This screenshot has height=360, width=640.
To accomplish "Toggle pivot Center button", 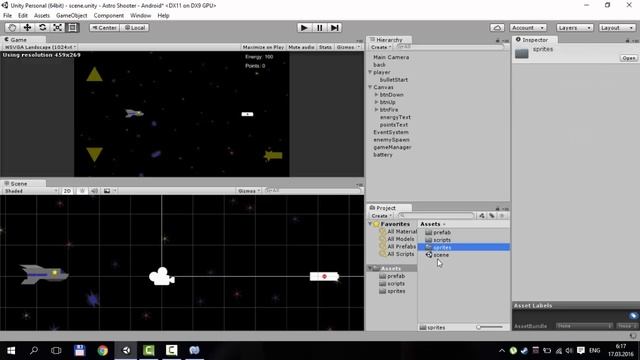I will (x=104, y=28).
